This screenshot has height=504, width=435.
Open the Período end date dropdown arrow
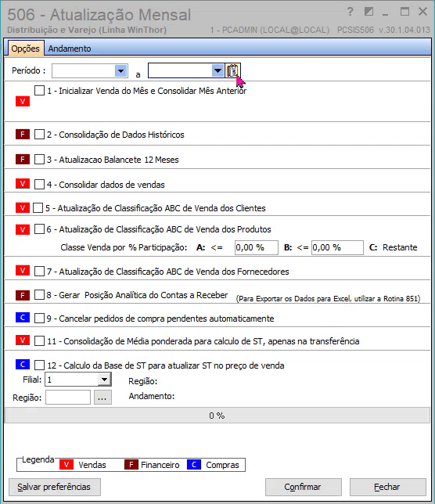click(x=217, y=70)
